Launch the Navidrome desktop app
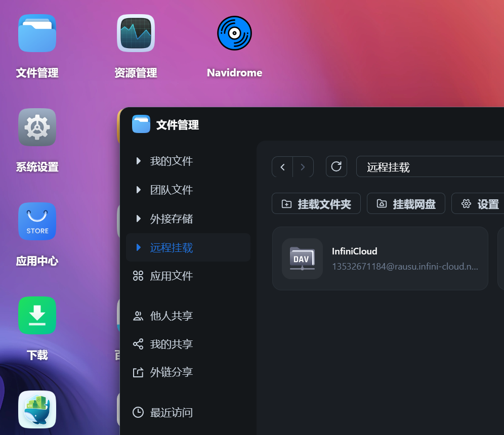Screen dimensions: 504x435 point(234,33)
